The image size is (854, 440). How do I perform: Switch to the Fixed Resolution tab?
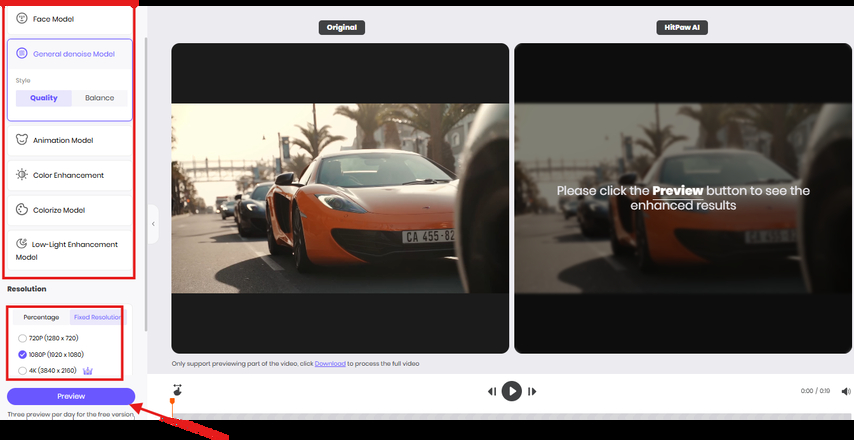click(97, 317)
